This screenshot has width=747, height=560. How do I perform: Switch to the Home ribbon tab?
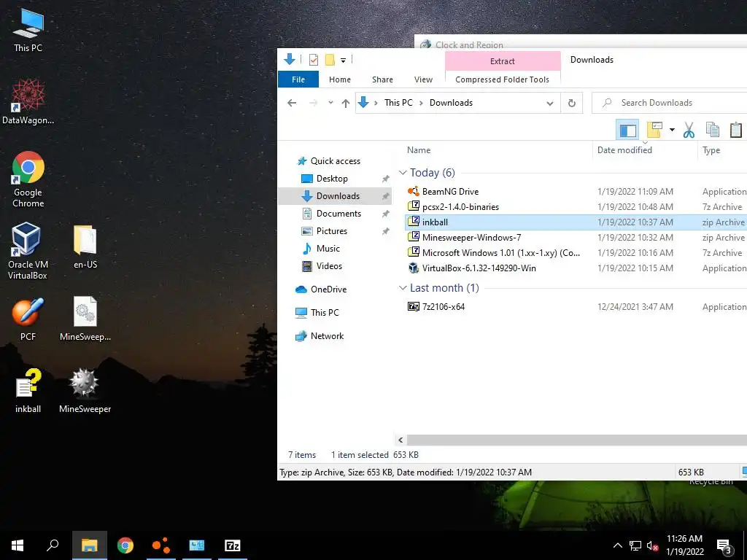[x=340, y=79]
